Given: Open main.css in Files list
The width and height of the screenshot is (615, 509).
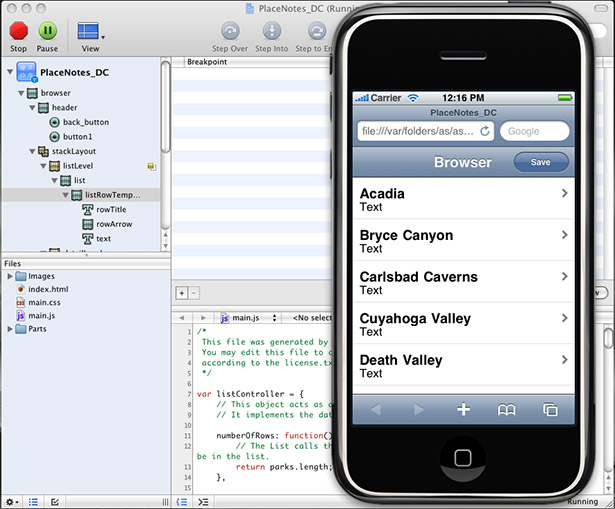Looking at the screenshot, I should pos(44,303).
